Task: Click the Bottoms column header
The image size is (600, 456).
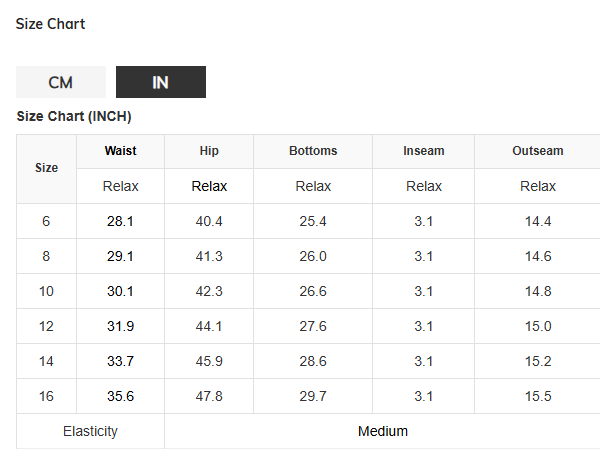Action: click(313, 151)
